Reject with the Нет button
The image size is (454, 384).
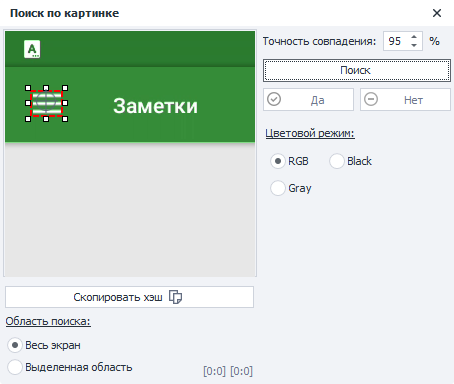(405, 99)
